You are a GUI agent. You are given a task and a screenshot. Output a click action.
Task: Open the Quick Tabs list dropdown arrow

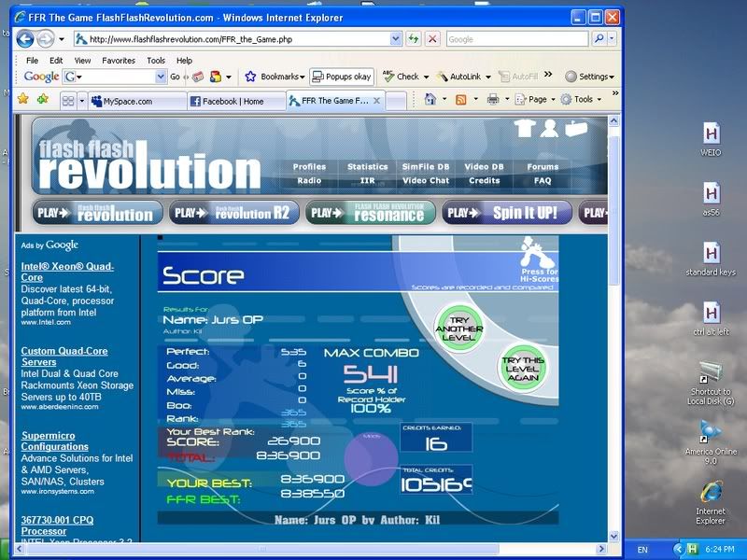point(81,101)
